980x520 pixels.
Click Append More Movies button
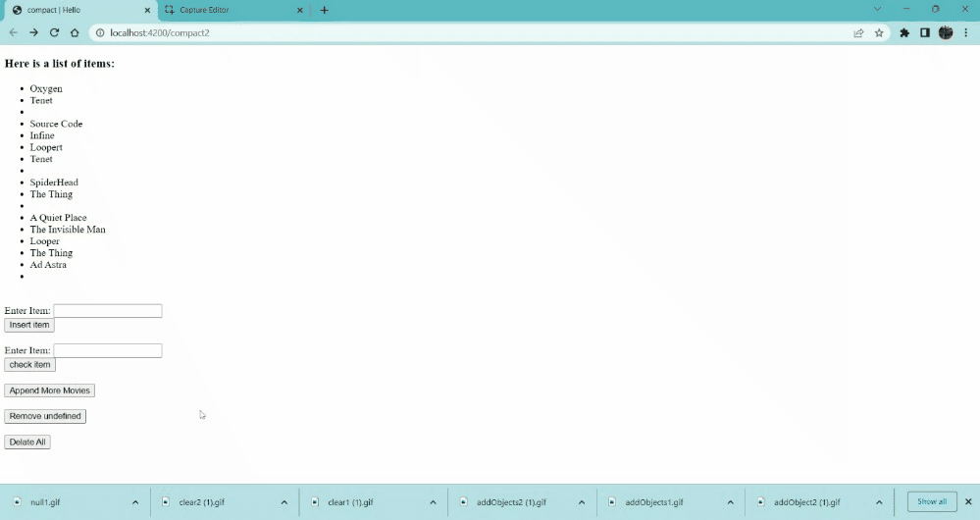click(49, 390)
